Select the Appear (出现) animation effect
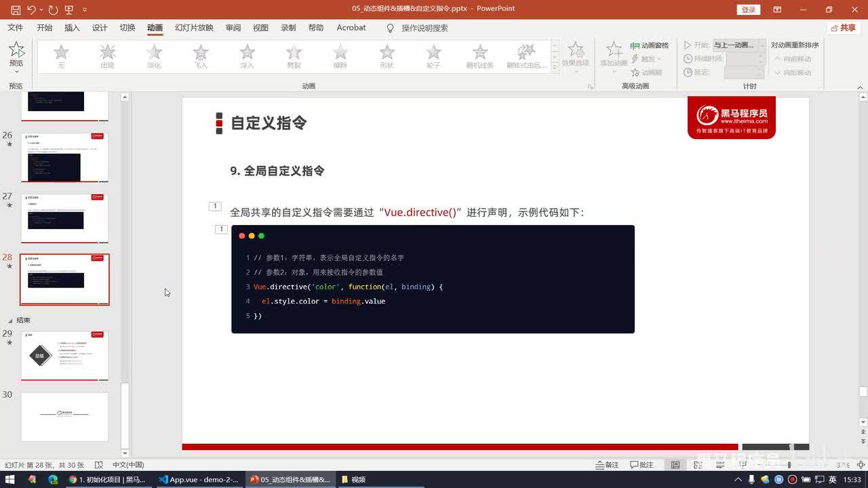Screen dimensions: 868x488 tap(108, 56)
